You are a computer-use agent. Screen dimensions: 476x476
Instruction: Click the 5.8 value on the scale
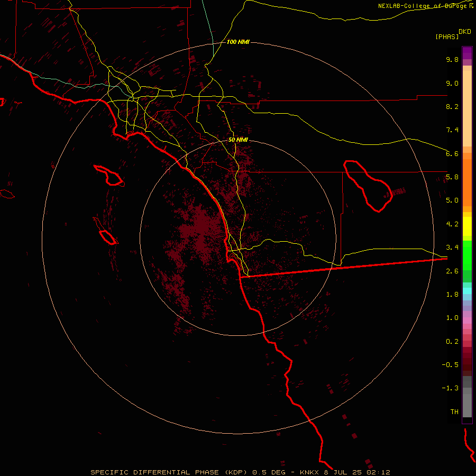point(452,177)
